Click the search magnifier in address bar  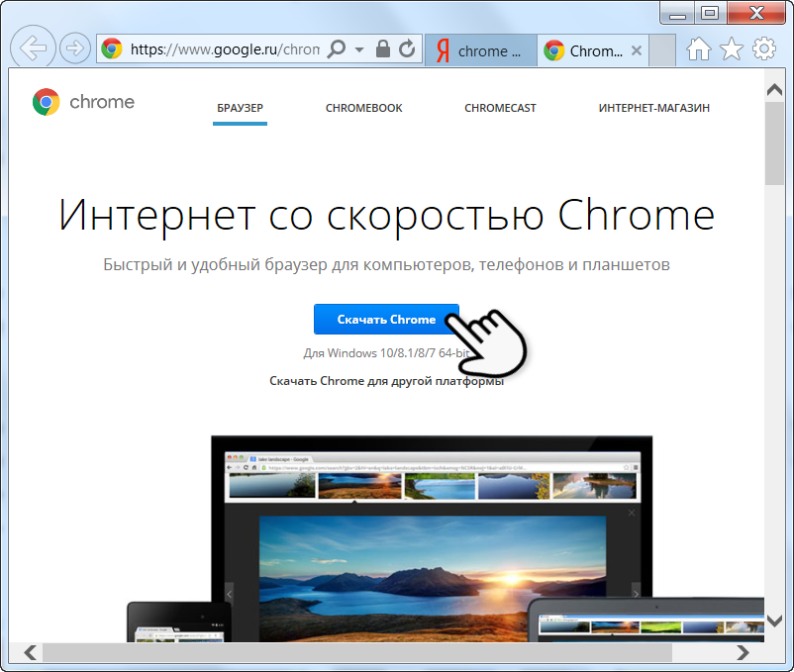click(x=337, y=49)
